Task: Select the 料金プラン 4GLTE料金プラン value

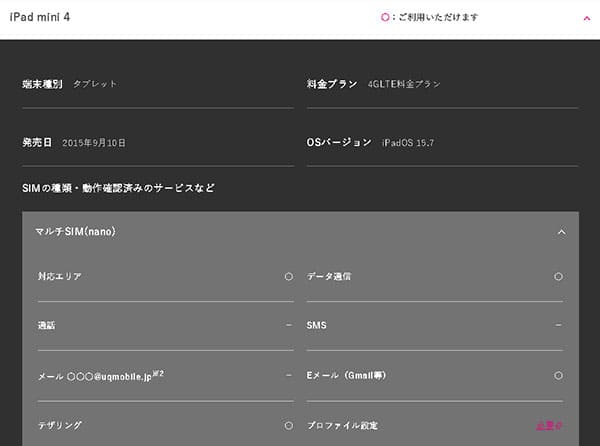Action: 404,84
